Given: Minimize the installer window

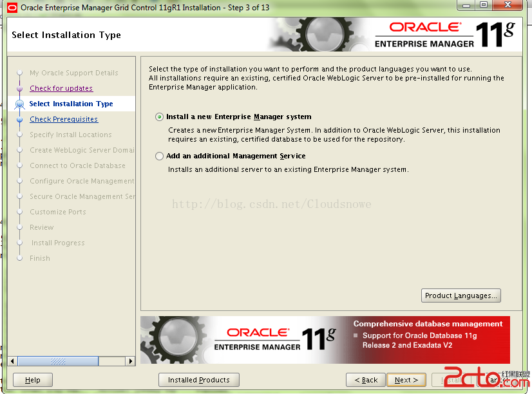Looking at the screenshot, I should pyautogui.click(x=466, y=5).
